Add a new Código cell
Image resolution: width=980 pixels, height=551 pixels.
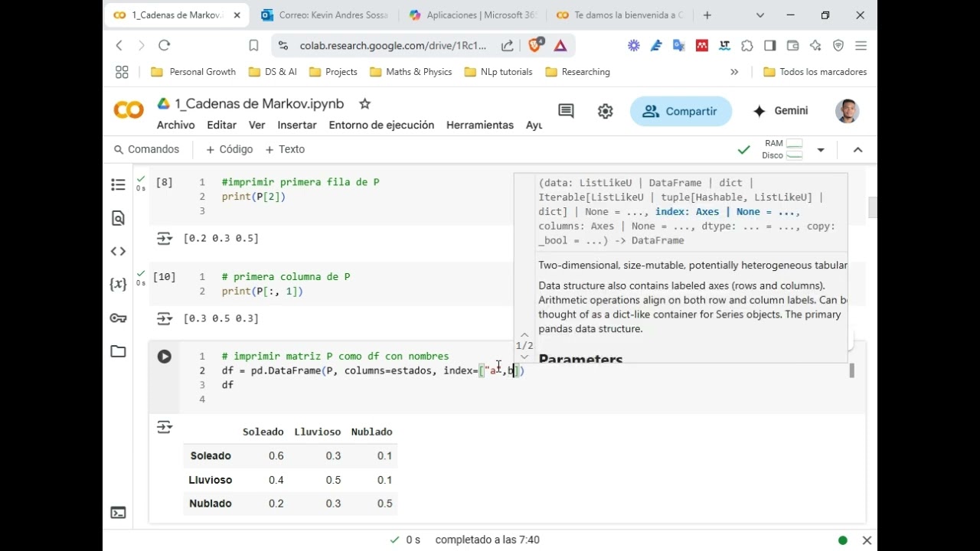(x=229, y=149)
